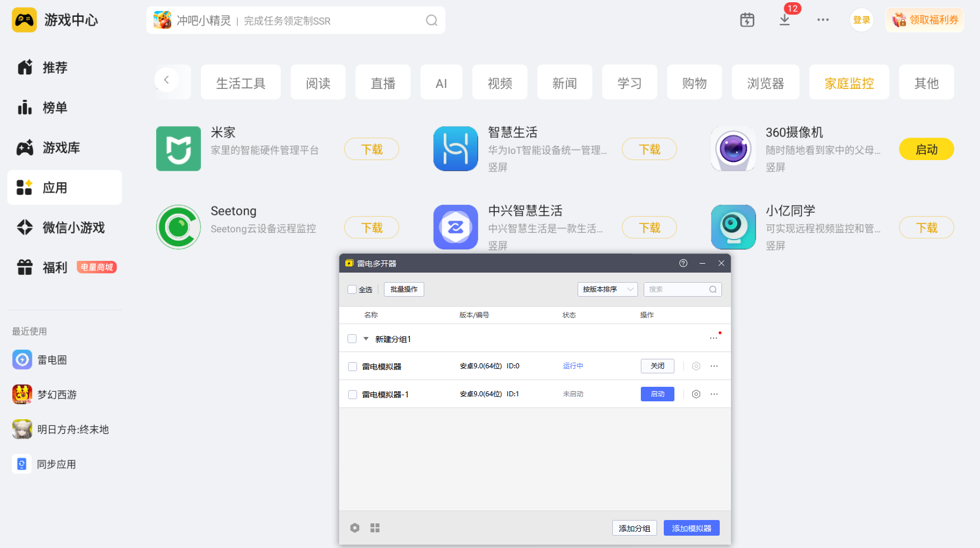Click the 添加分组 button
Screen dimensions: 980x548
[635, 528]
